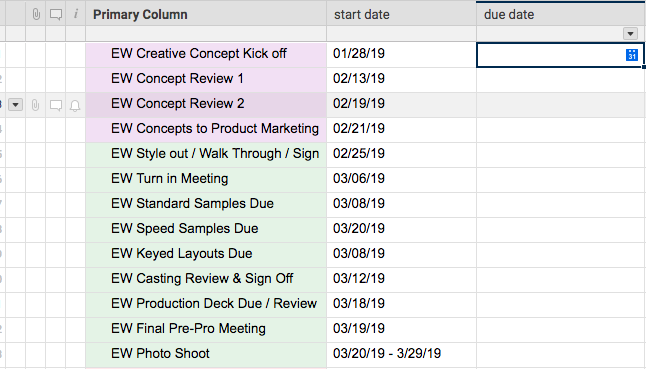Select EW Casting Review & Sign Off cell

click(x=206, y=280)
